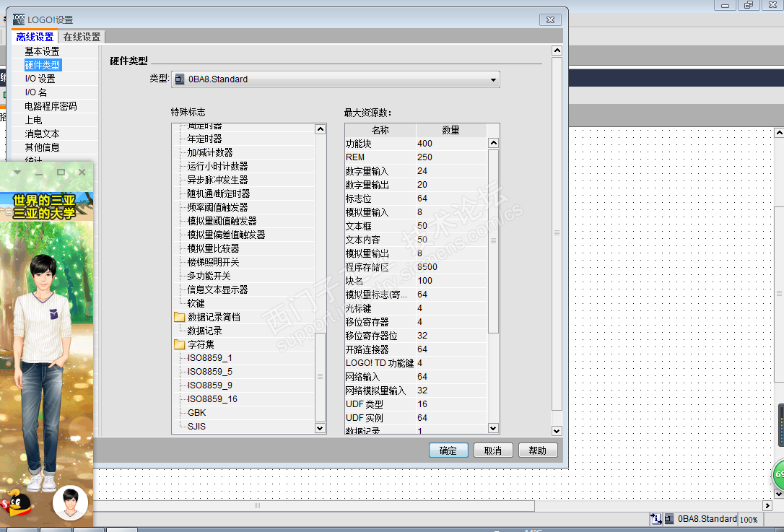This screenshot has height=532, width=784.
Task: Click the 取消 button
Action: pos(493,450)
